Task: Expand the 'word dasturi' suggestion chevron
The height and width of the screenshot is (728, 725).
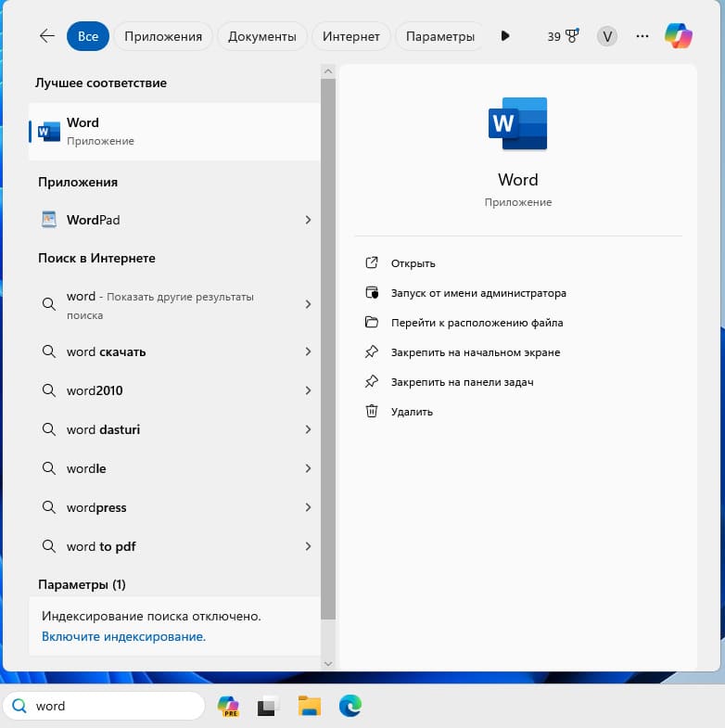Action: 308,429
